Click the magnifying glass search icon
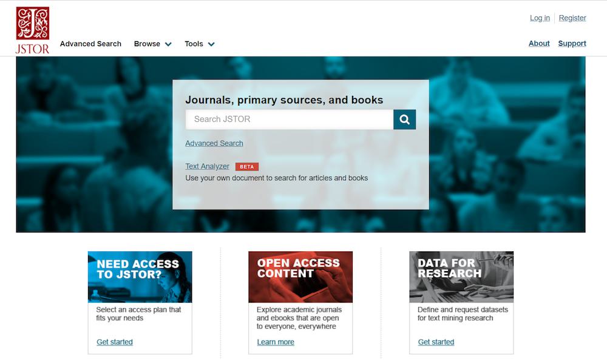 (404, 119)
